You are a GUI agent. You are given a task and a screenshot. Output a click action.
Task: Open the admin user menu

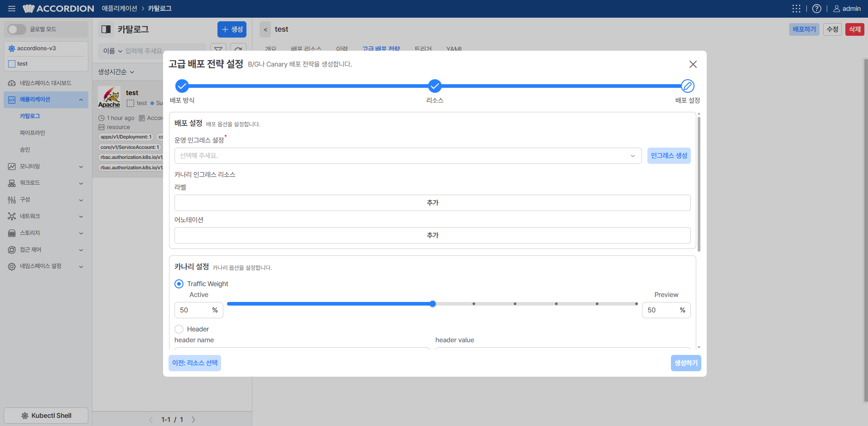point(847,9)
